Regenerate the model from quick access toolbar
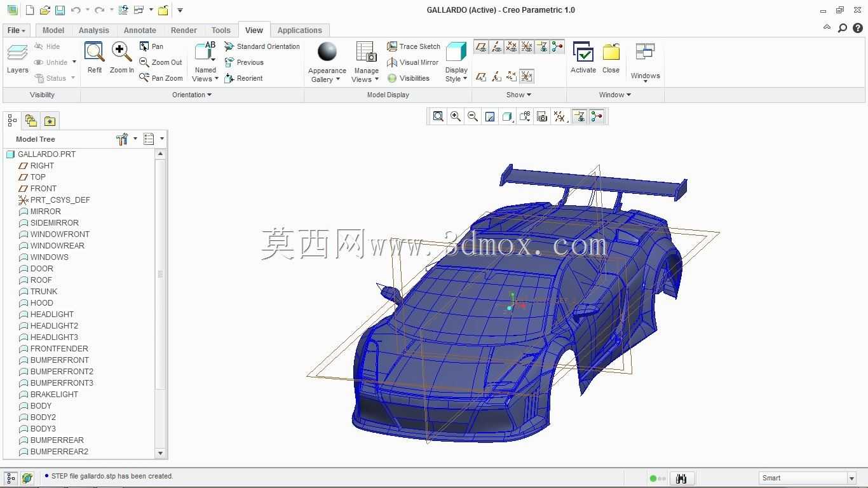The image size is (868, 488). point(123,10)
